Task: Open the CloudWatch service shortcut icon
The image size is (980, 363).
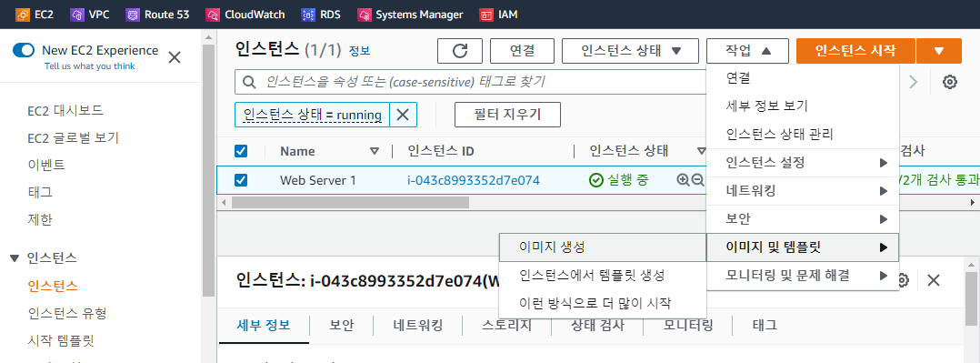Action: (213, 15)
